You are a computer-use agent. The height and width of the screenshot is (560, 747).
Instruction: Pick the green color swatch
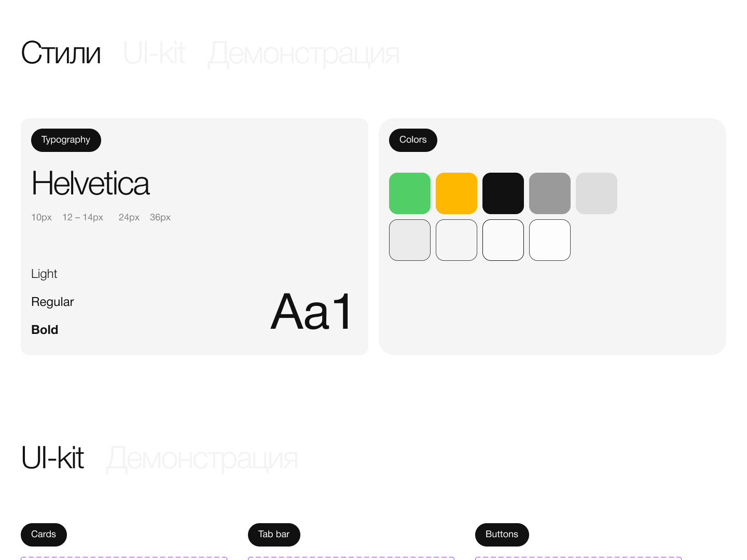(410, 193)
